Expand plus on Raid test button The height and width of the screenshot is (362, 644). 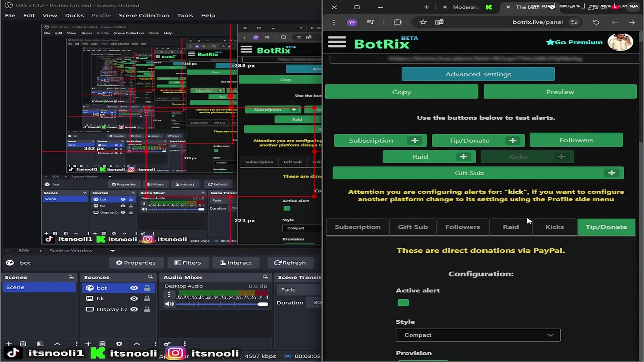[x=463, y=157]
